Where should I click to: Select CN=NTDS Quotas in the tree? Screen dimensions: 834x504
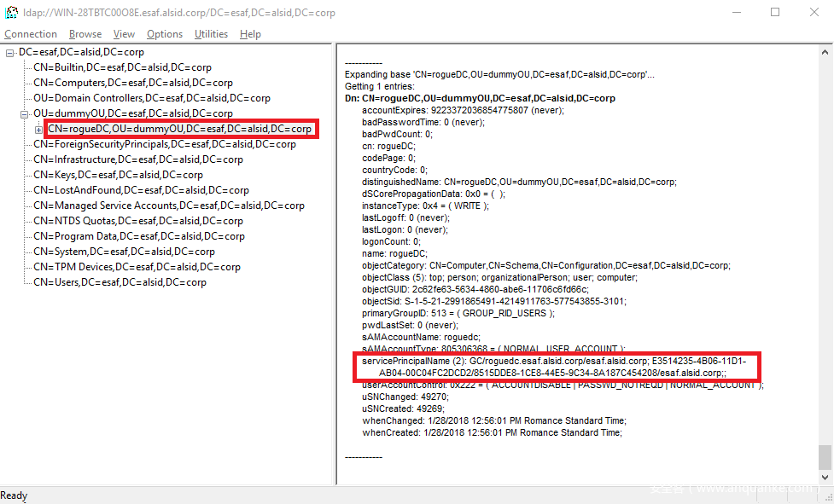tap(138, 222)
